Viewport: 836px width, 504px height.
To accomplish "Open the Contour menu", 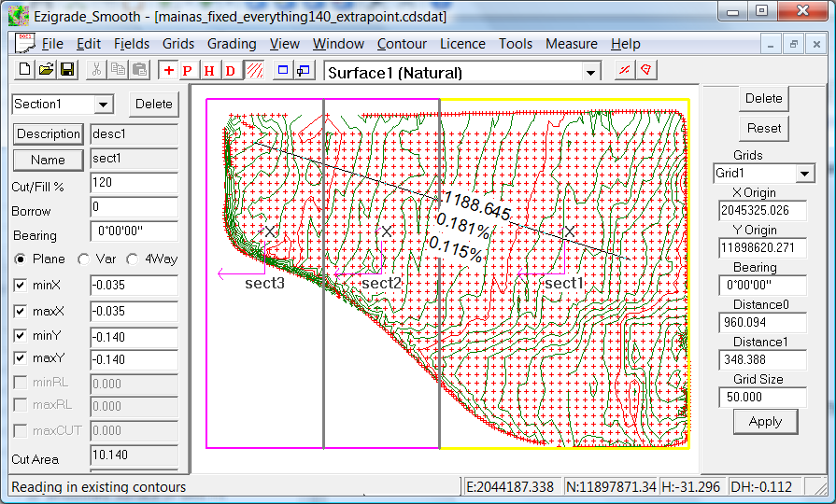I will coord(402,44).
